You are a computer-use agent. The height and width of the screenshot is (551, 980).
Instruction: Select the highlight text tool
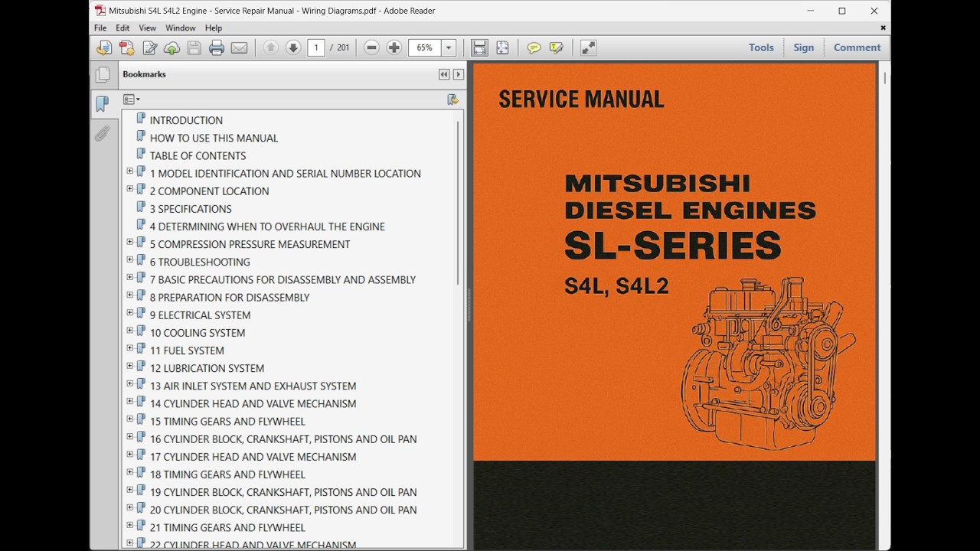556,47
